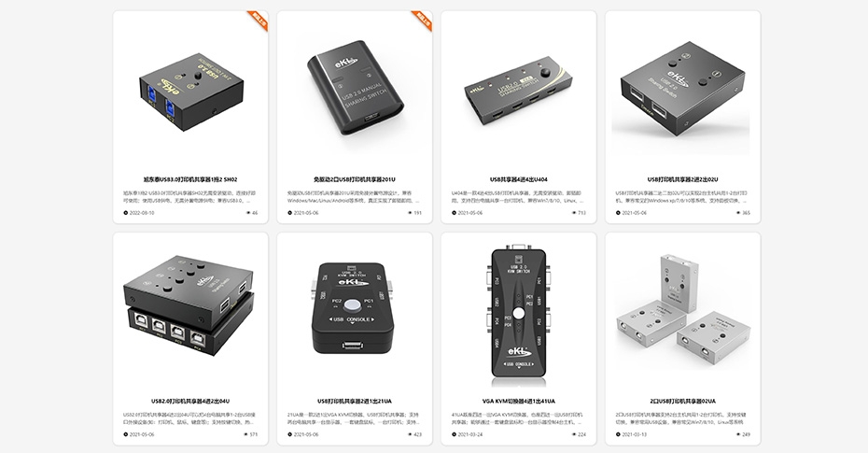Image resolution: width=868 pixels, height=453 pixels.
Task: Open the 2口USB打印机共享器02UA title link
Action: pos(683,401)
